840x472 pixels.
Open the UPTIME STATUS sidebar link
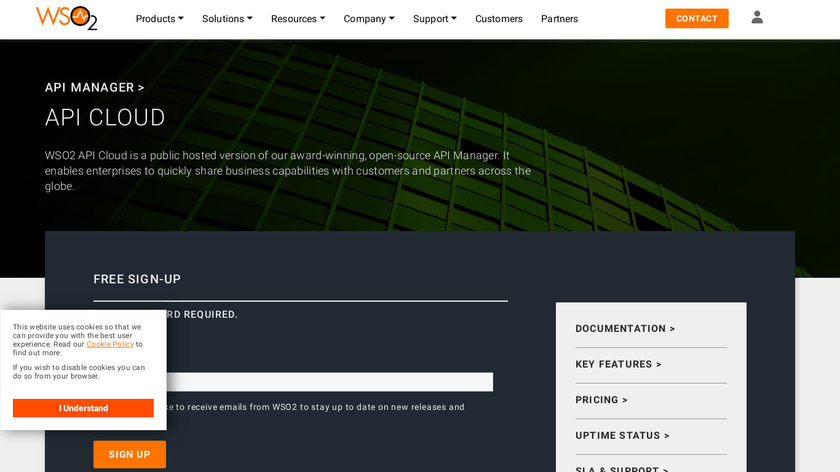(x=622, y=436)
